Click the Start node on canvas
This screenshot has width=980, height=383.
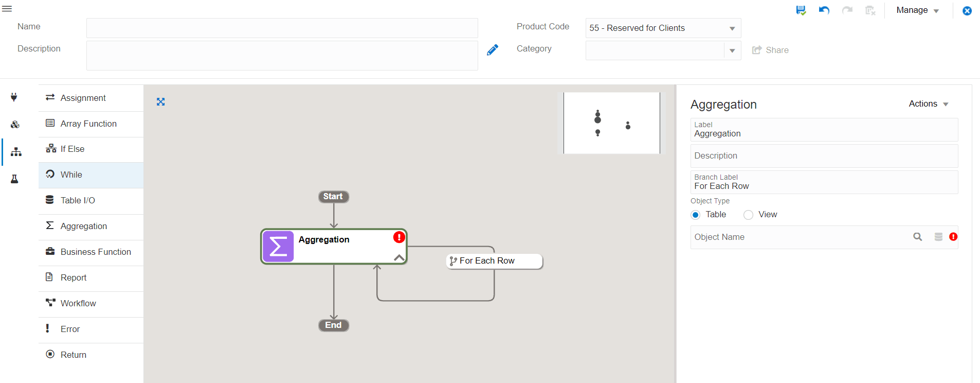(333, 197)
